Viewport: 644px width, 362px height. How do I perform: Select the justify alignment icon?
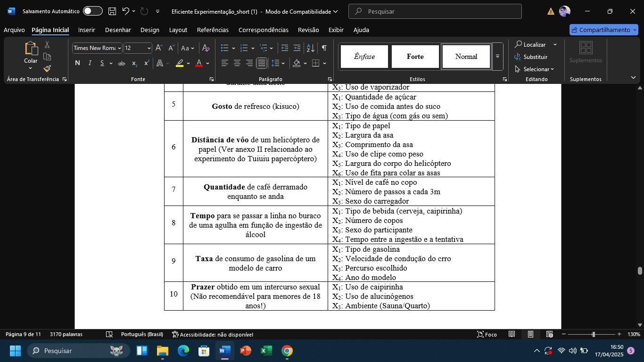point(262,63)
